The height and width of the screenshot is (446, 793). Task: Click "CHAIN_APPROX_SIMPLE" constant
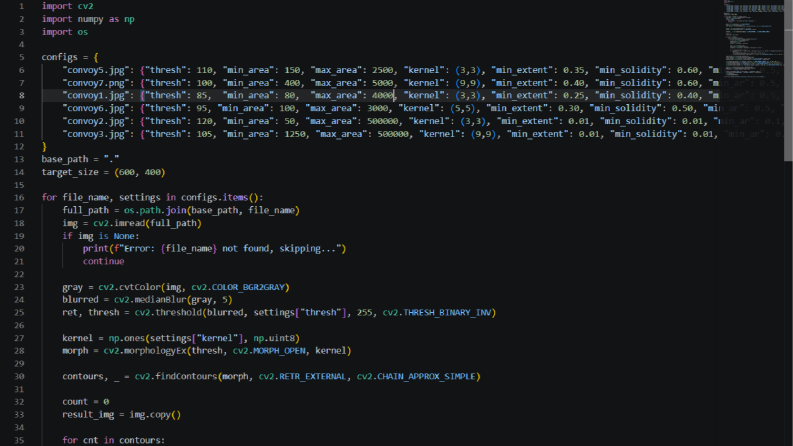pyautogui.click(x=426, y=376)
